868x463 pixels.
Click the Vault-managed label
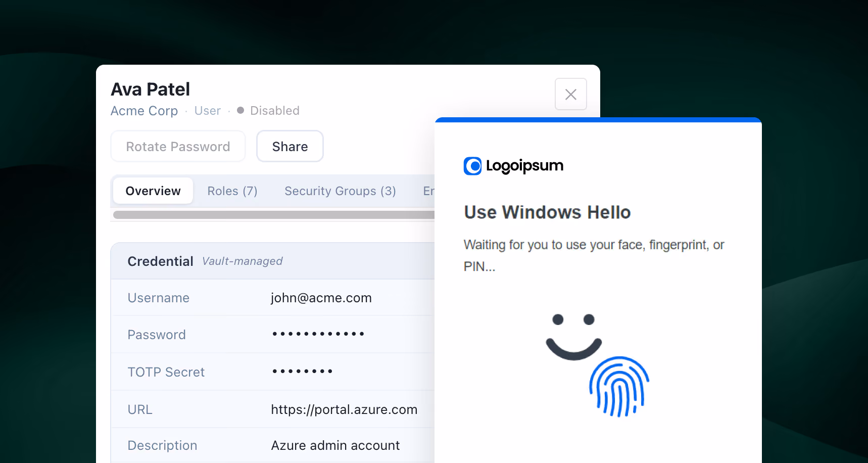(x=243, y=261)
